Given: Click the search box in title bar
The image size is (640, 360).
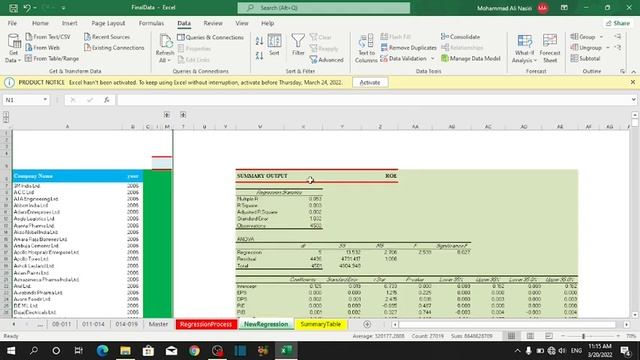Looking at the screenshot, I should 324,8.
